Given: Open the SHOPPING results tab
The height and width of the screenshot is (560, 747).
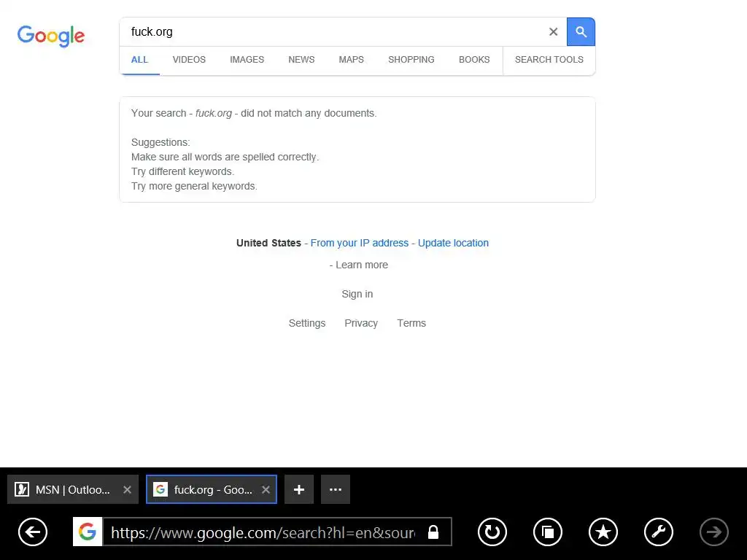Looking at the screenshot, I should pos(411,60).
